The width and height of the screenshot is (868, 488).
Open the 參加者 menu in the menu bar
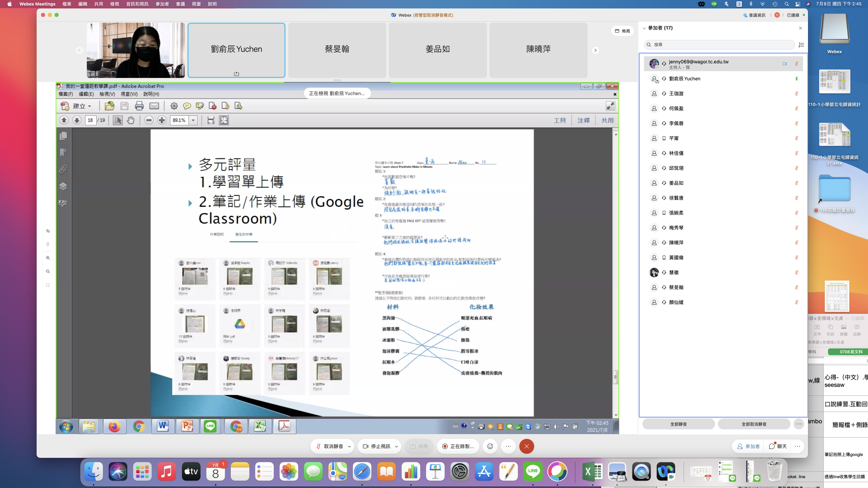pyautogui.click(x=162, y=4)
